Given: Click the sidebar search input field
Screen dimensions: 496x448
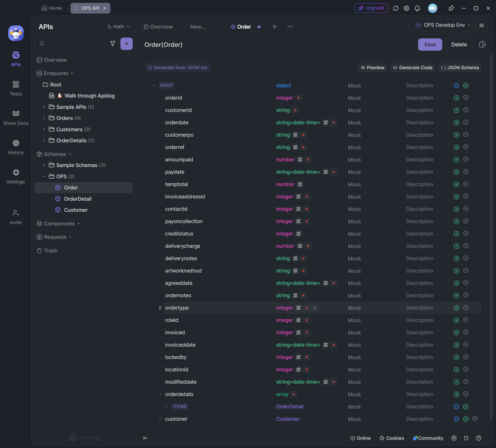Looking at the screenshot, I should 72,44.
